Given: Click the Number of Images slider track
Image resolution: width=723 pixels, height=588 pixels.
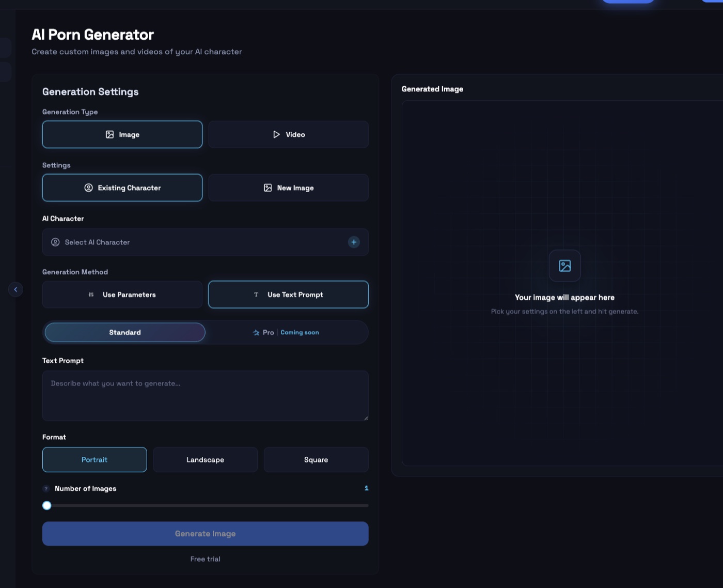Looking at the screenshot, I should (x=205, y=505).
